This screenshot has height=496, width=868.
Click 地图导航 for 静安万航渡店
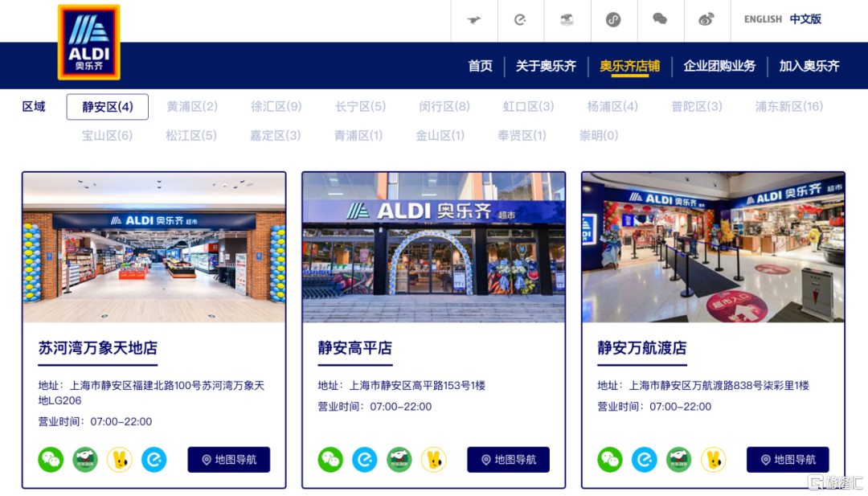point(787,460)
